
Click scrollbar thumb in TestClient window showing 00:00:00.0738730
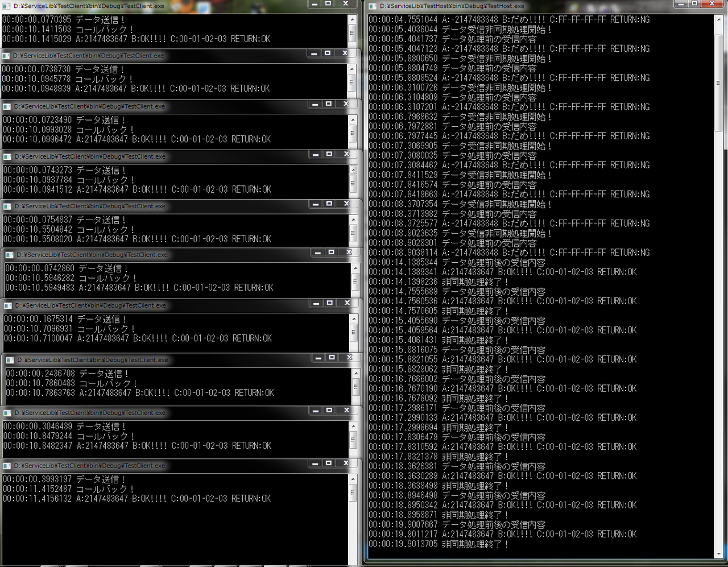[351, 82]
